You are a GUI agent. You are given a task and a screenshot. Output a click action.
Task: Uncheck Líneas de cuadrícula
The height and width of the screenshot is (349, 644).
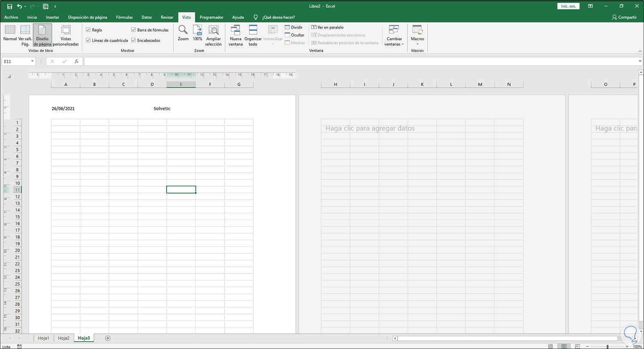coord(88,40)
